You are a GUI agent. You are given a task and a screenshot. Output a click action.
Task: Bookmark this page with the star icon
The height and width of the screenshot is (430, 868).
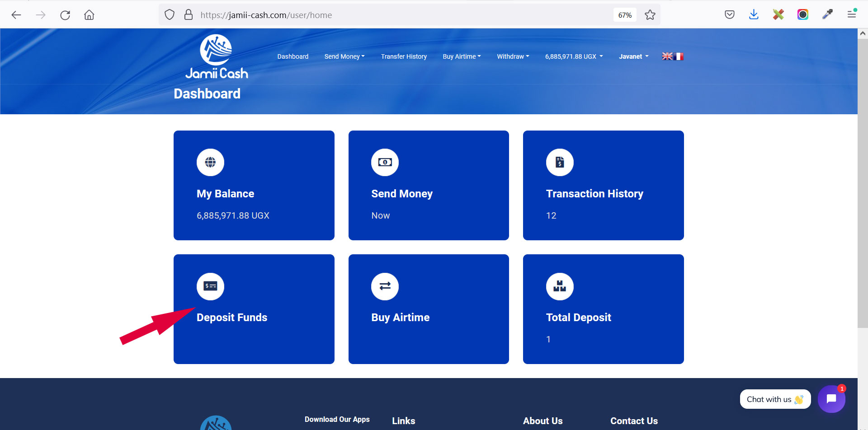click(650, 15)
